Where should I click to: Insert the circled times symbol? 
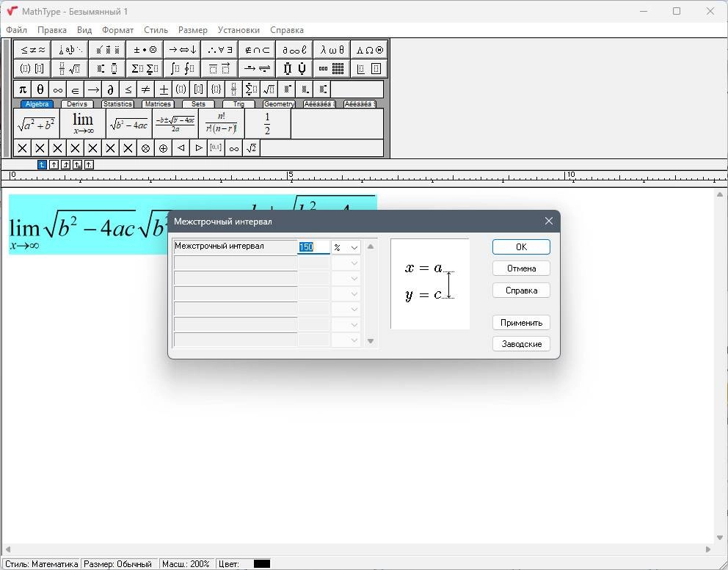click(x=145, y=148)
